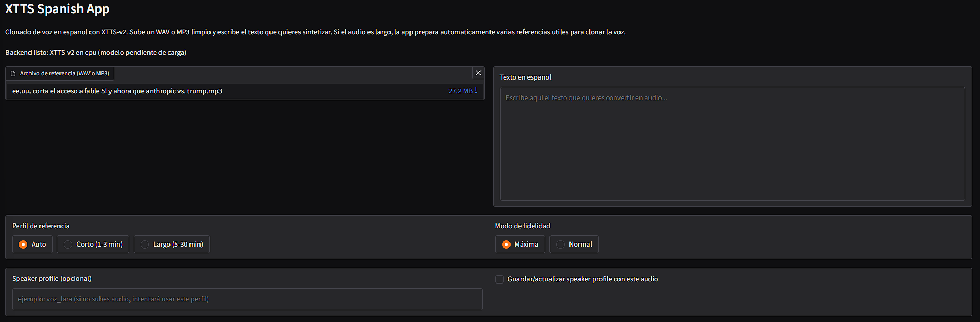Focus the Texto en espanol text area
The height and width of the screenshot is (322, 980).
(x=732, y=144)
